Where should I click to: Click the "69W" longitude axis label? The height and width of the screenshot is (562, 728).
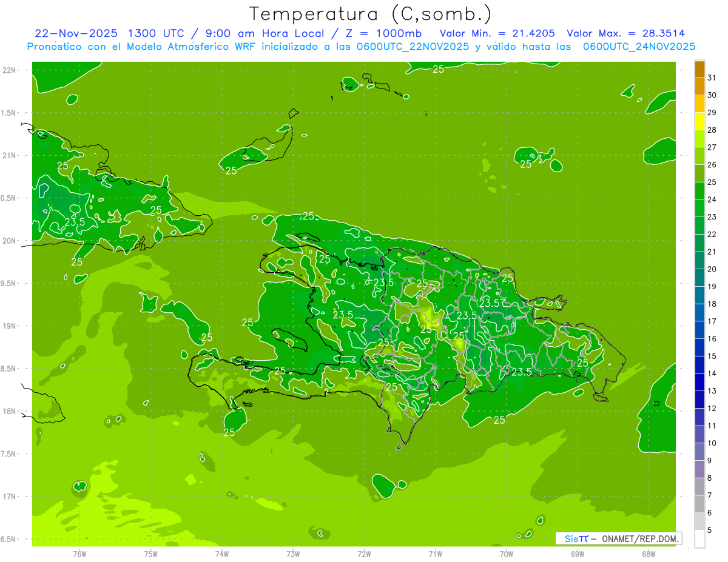point(578,554)
